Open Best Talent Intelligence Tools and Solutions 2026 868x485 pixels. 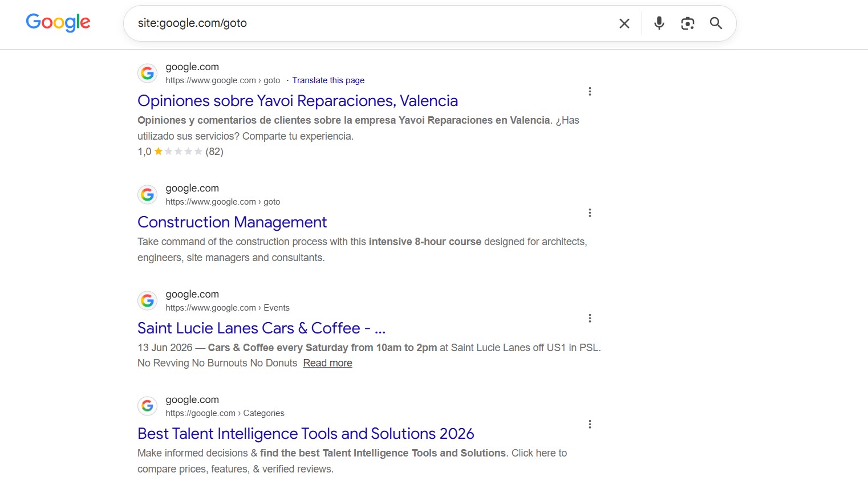306,434
